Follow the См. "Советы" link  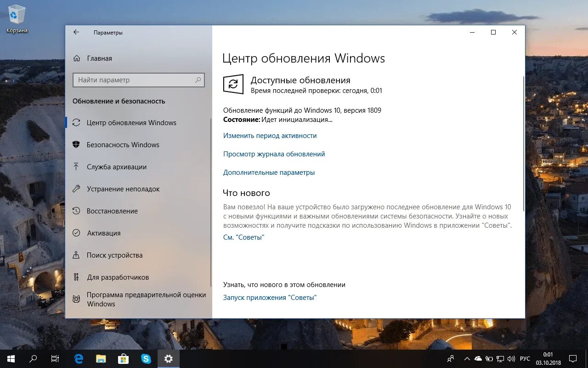pyautogui.click(x=244, y=237)
